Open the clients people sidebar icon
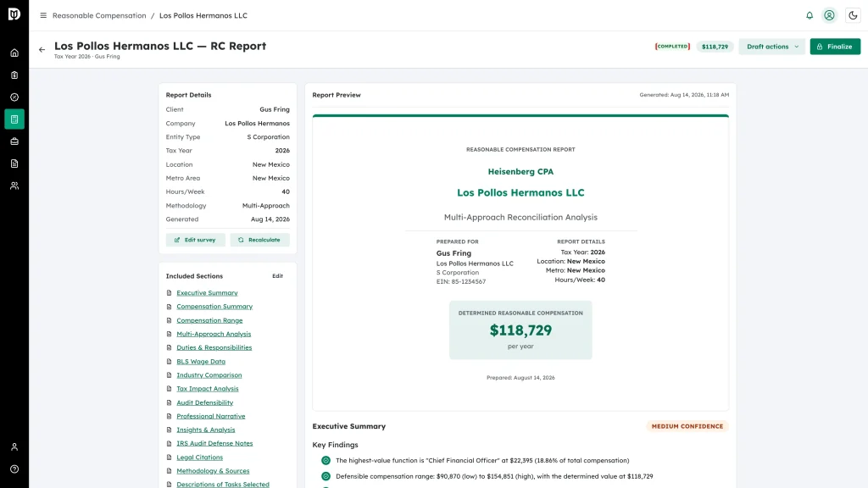 (14, 186)
